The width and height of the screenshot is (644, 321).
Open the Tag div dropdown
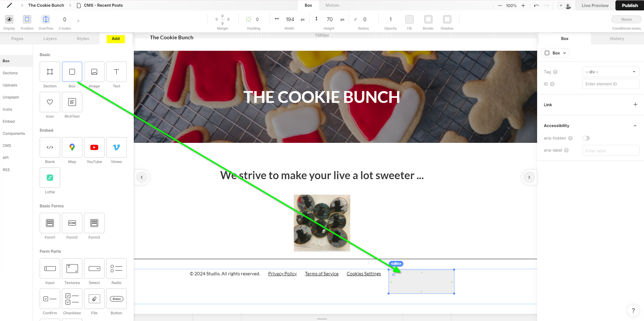[611, 72]
